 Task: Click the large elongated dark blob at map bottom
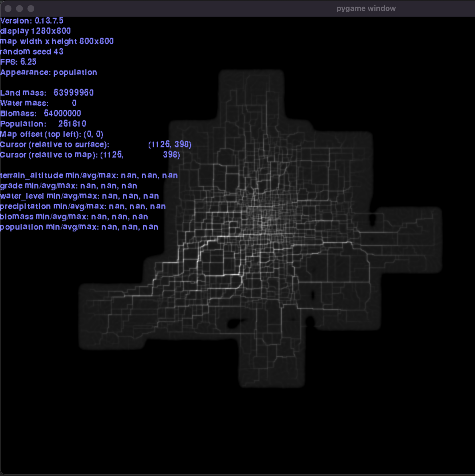click(235, 323)
